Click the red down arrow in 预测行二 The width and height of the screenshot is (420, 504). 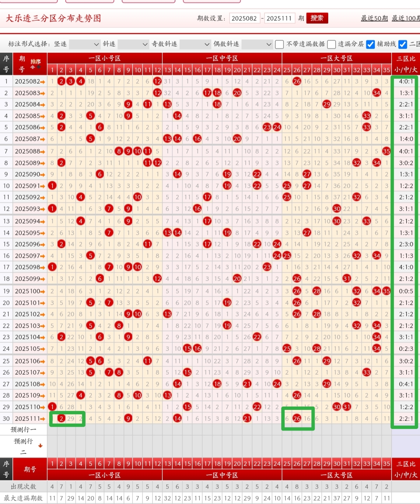(40, 446)
